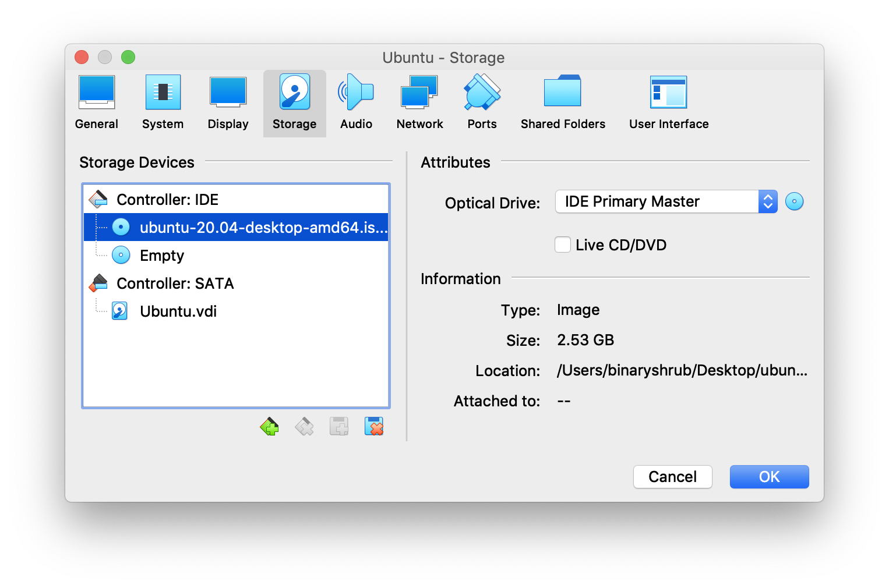The image size is (889, 588).
Task: Click the Size value 2.53 GB
Action: pyautogui.click(x=585, y=340)
